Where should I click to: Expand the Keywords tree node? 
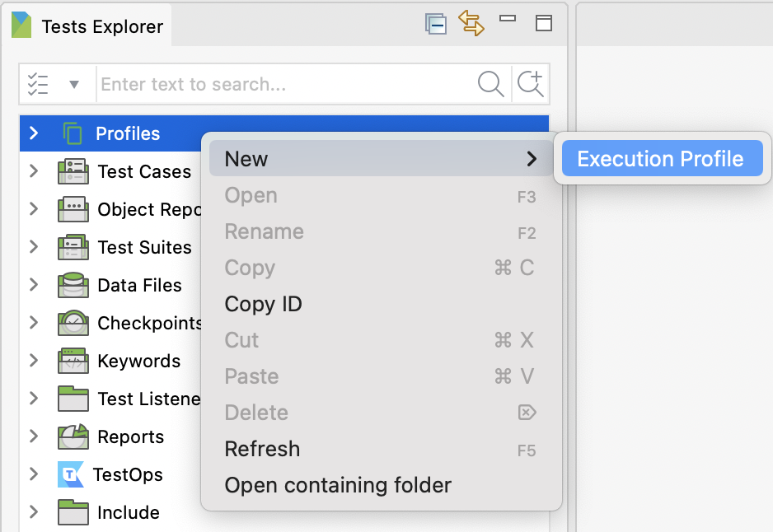point(34,361)
